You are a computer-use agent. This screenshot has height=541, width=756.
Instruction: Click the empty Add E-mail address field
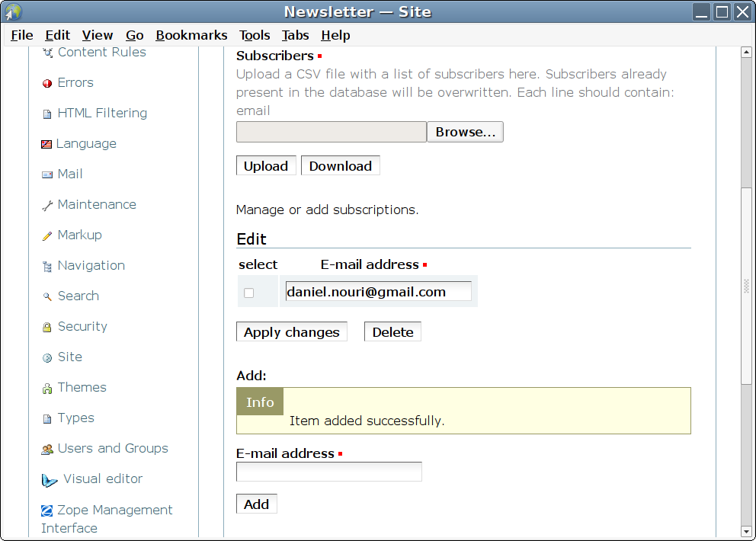pos(328,472)
